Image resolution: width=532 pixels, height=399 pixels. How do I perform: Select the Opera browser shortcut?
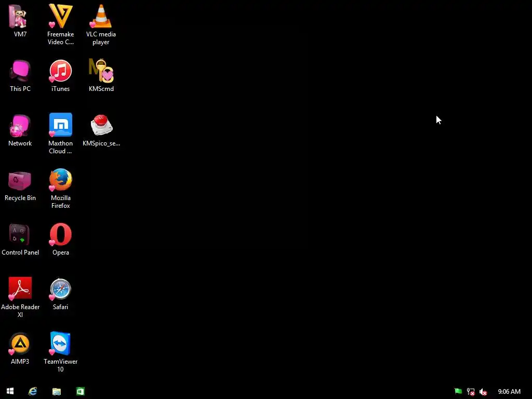[x=60, y=234]
